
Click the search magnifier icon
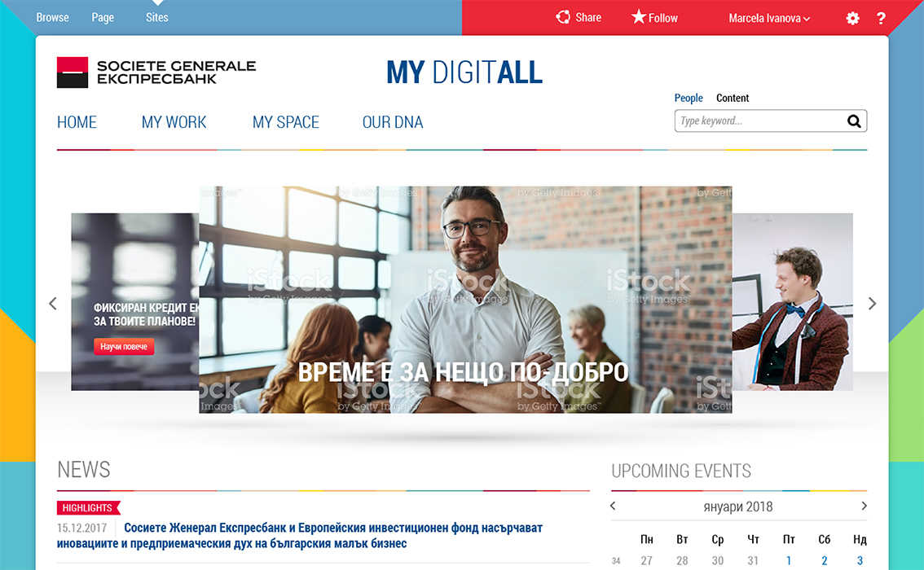pyautogui.click(x=854, y=121)
